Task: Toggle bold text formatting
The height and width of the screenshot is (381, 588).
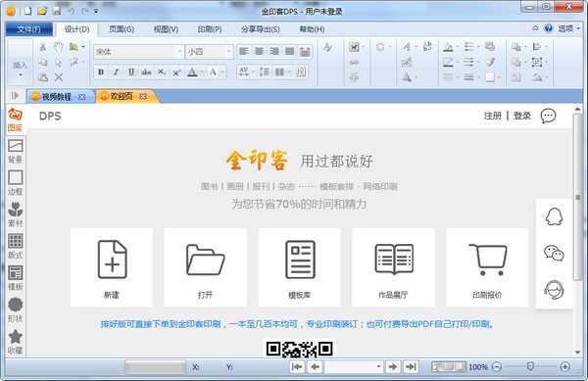Action: click(x=101, y=71)
